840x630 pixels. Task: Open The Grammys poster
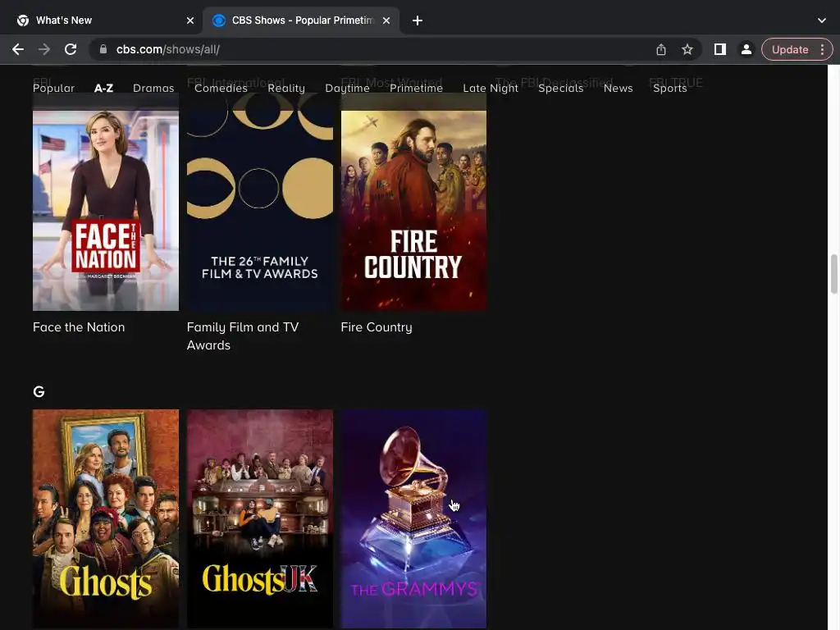coord(413,518)
